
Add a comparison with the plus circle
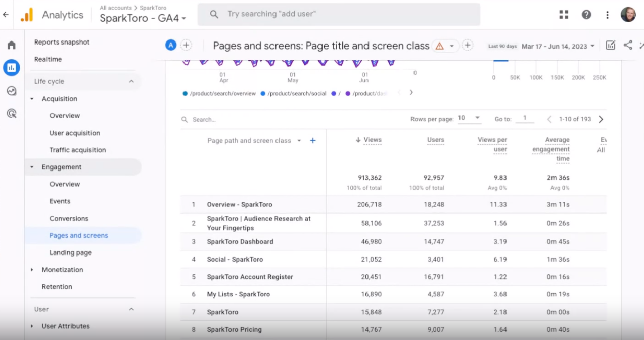tap(187, 45)
